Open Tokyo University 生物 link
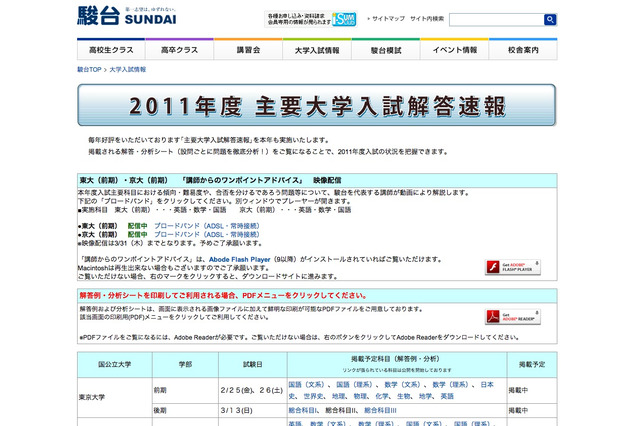 (404, 396)
